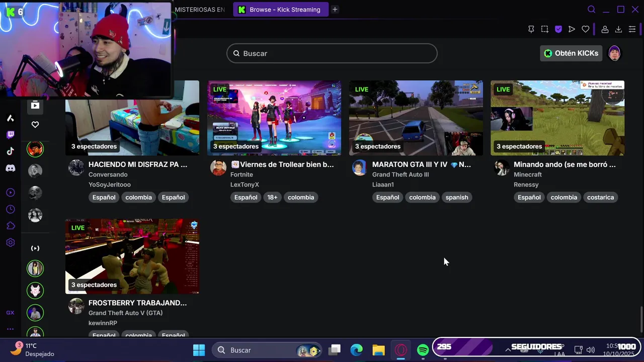This screenshot has width=644, height=362.
Task: Open the Minando ando stream title
Action: pos(565,164)
